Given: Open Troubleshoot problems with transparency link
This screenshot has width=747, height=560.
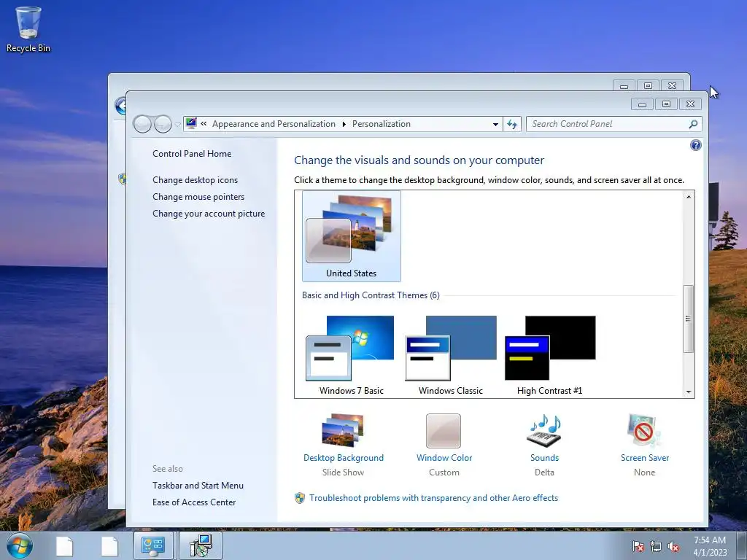Looking at the screenshot, I should tap(433, 498).
